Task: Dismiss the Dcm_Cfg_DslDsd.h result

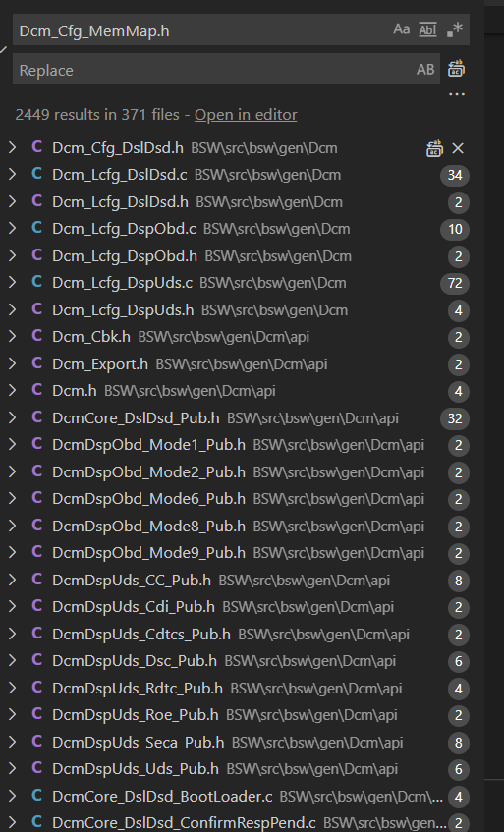Action: coord(458,148)
